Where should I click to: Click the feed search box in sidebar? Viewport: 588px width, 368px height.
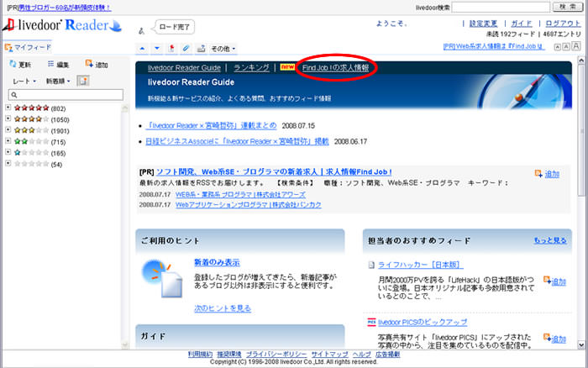pos(66,95)
